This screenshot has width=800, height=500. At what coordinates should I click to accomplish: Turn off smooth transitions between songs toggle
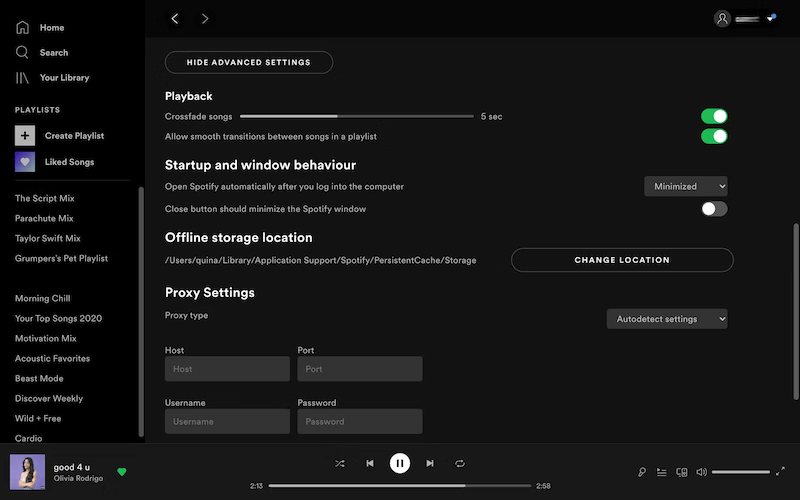coord(714,136)
